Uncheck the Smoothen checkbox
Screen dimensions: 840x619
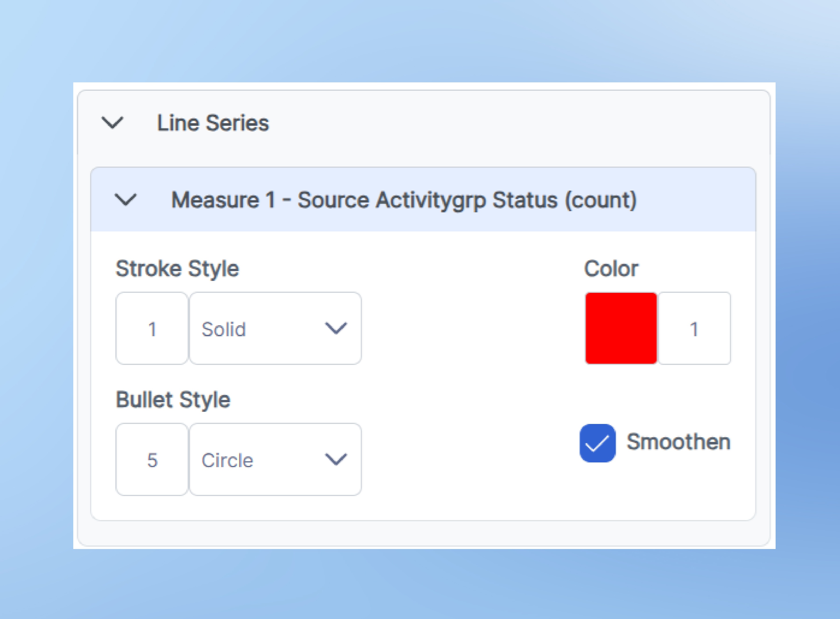(597, 443)
